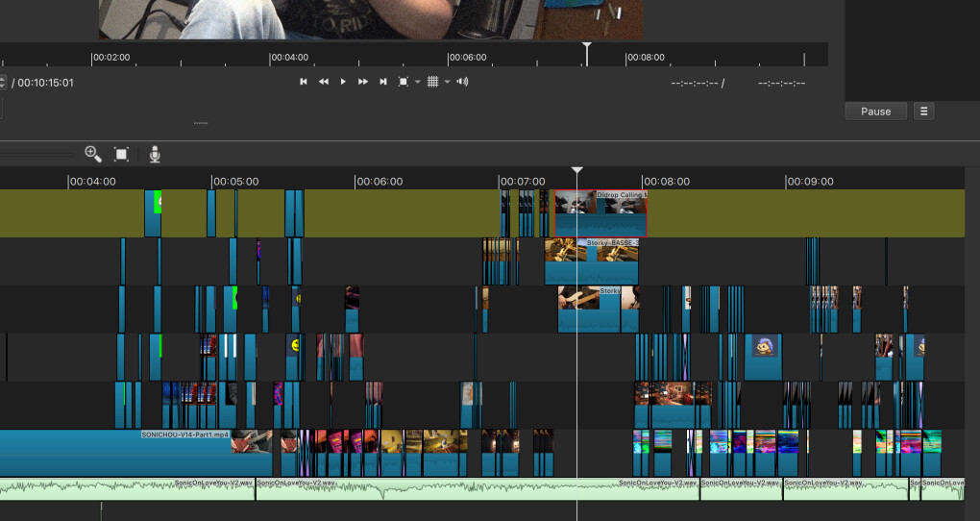Open the player volume control
This screenshot has height=521, width=980.
coord(462,82)
